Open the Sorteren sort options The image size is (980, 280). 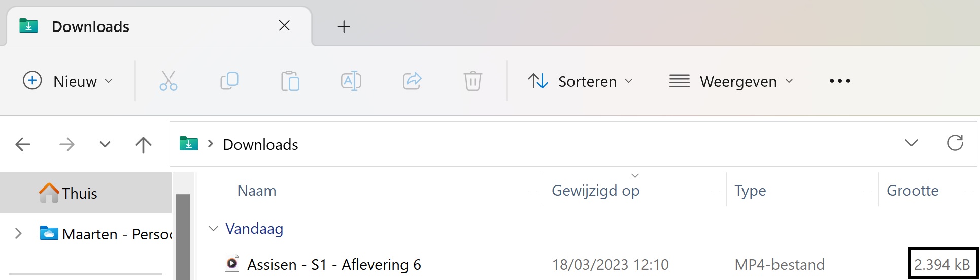(580, 81)
